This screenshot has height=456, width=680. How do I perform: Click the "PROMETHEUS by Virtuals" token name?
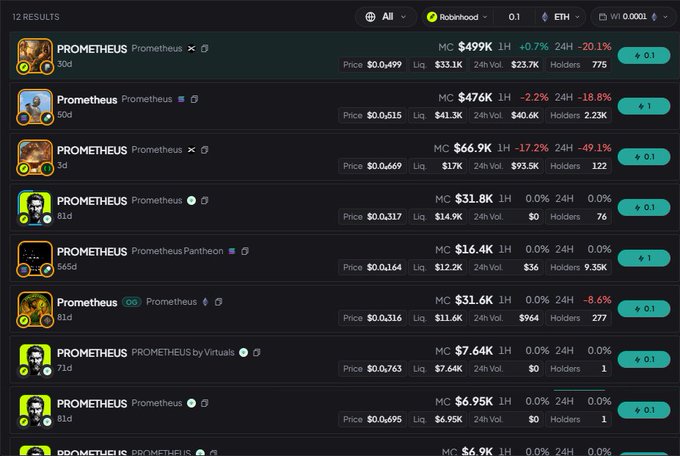pyautogui.click(x=183, y=352)
